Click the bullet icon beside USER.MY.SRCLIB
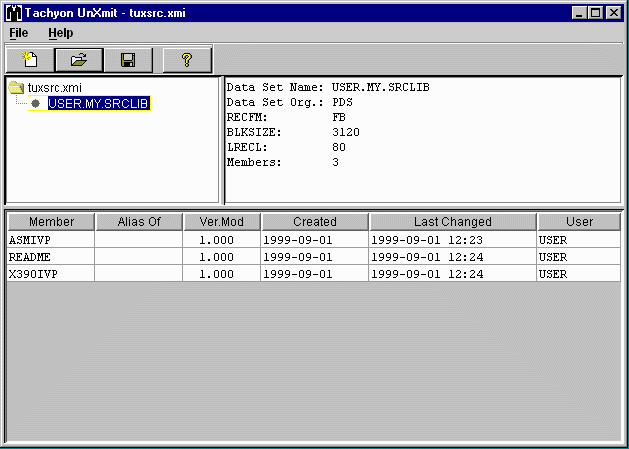 pos(36,104)
